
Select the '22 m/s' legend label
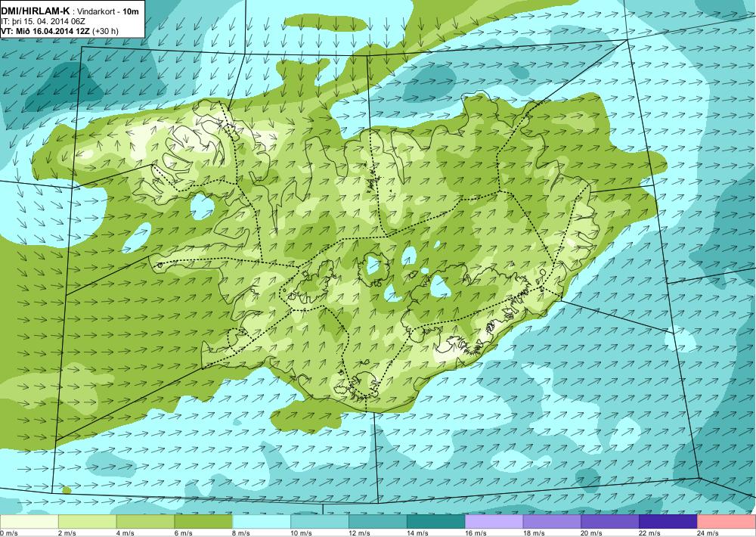(x=650, y=532)
